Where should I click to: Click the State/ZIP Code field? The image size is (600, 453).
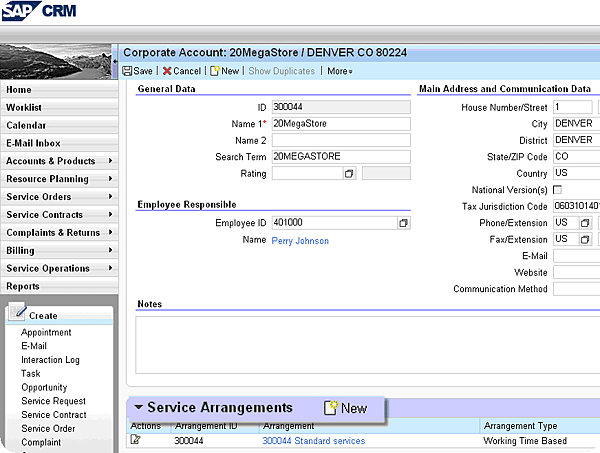[x=577, y=156]
